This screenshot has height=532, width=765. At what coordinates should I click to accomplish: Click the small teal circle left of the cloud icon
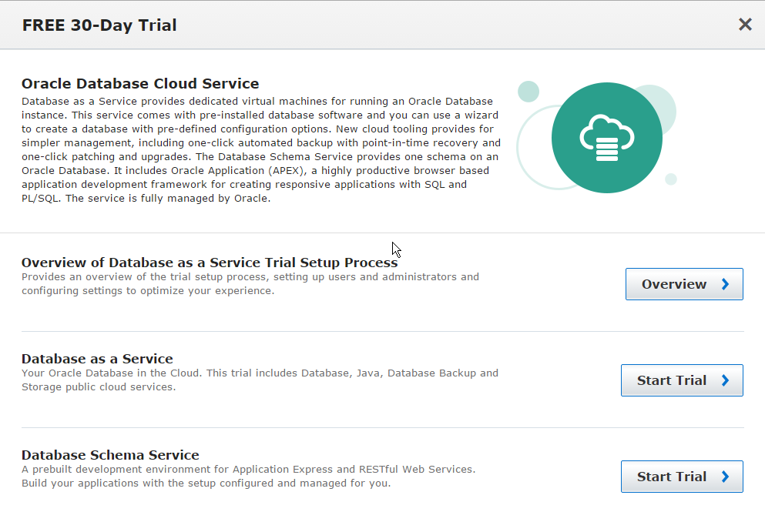(x=528, y=91)
